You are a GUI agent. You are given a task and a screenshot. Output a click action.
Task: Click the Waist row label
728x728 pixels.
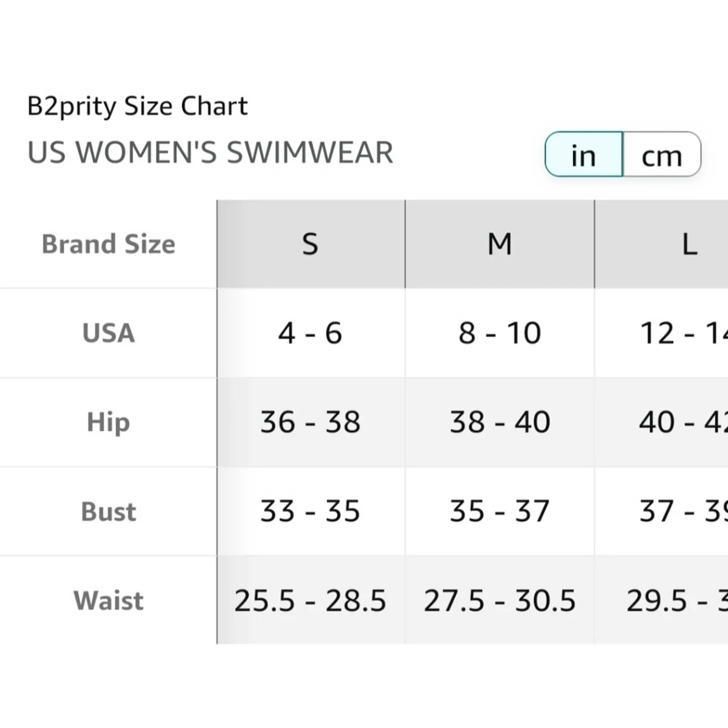(108, 600)
